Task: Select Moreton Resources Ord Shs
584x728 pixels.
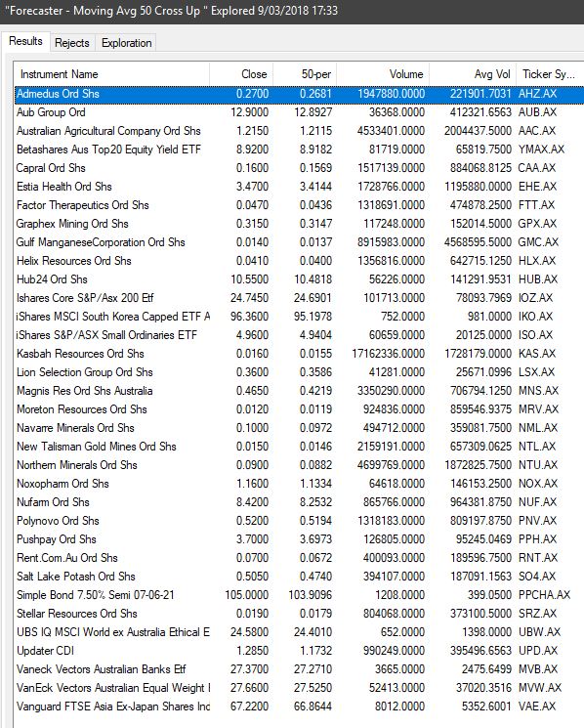Action: [x=299, y=409]
